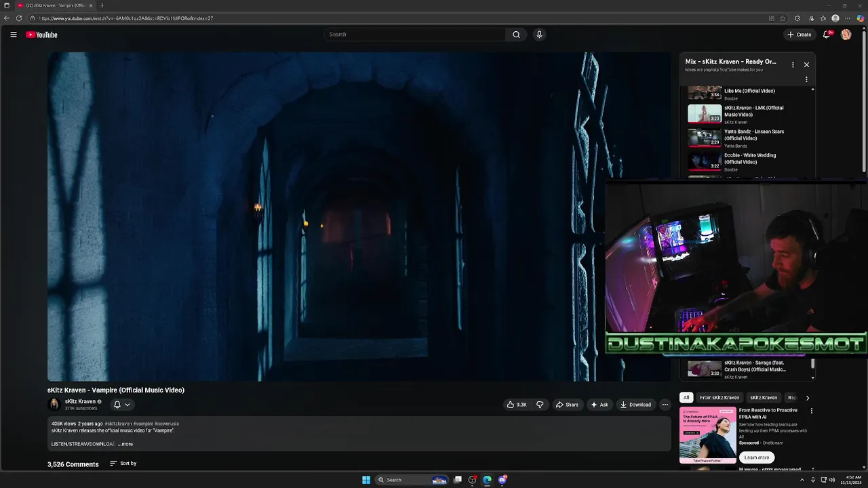Open the YouTube account avatar menu

pos(846,35)
